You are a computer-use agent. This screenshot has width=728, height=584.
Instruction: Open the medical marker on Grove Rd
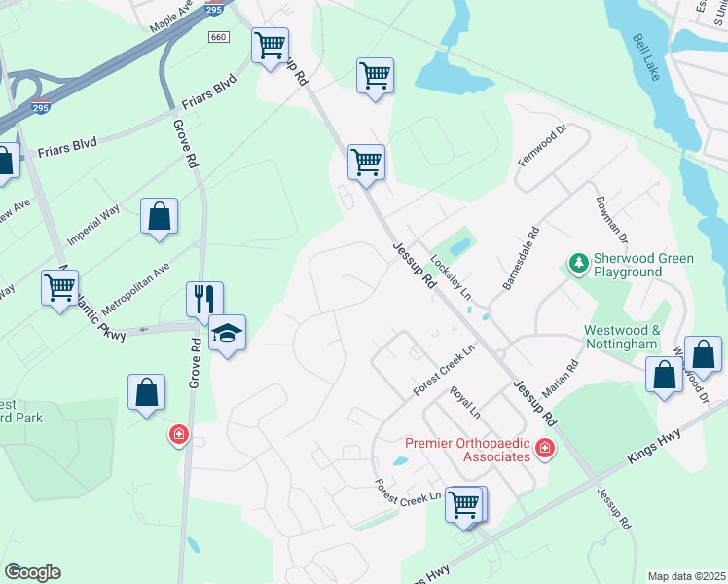pos(179,435)
